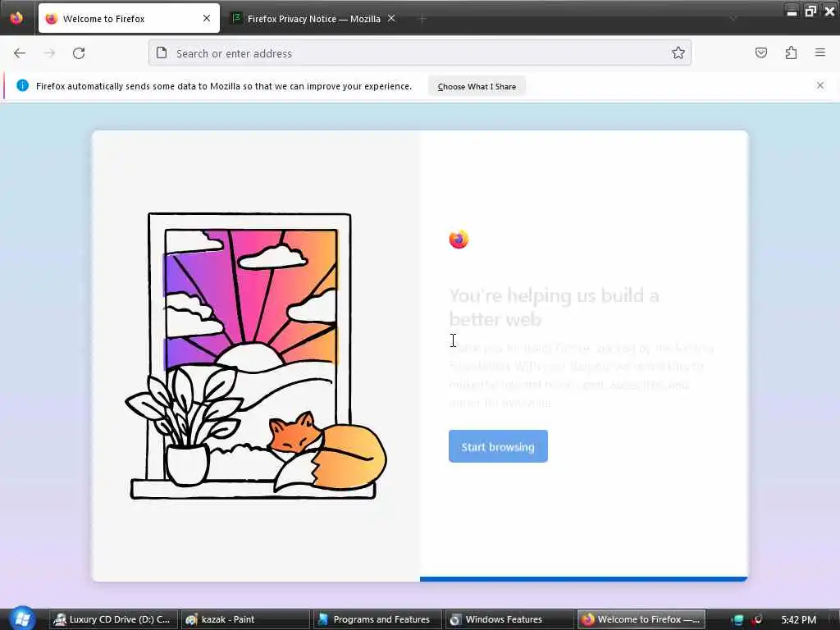This screenshot has height=630, width=840.
Task: Open the Extensions puzzle icon
Action: tap(792, 52)
